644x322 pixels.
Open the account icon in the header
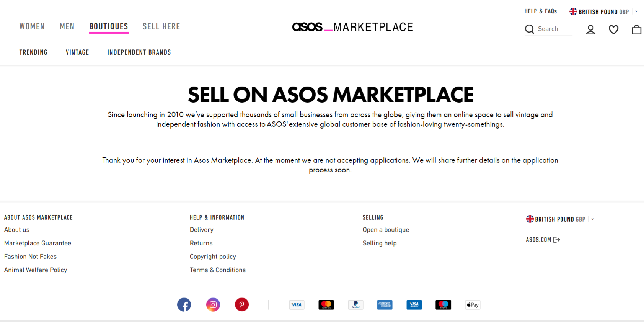(x=590, y=29)
